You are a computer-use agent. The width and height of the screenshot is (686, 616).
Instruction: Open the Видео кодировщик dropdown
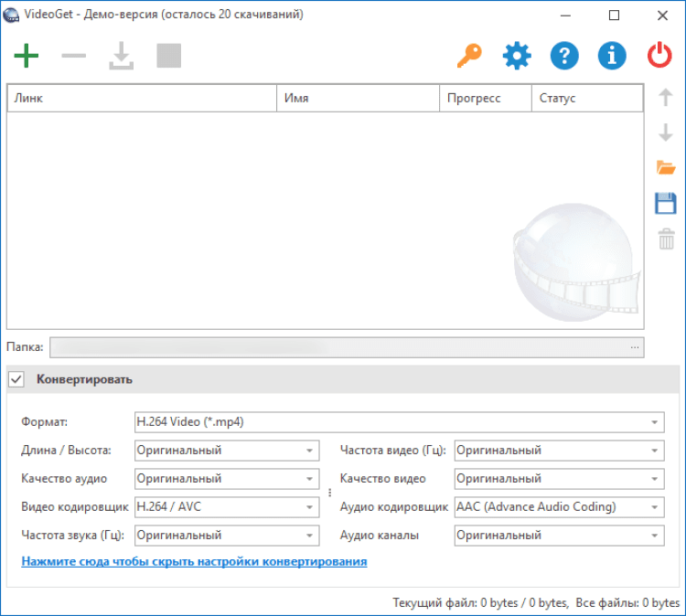[227, 507]
